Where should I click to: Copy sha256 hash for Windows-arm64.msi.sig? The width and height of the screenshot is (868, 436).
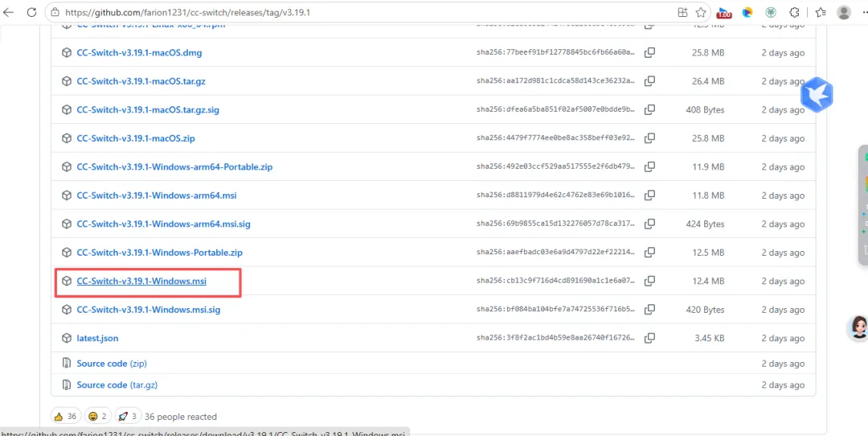pos(650,224)
